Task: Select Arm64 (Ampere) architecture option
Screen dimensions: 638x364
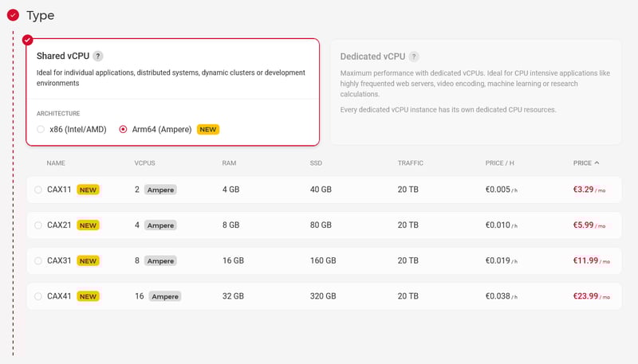Action: click(x=123, y=129)
